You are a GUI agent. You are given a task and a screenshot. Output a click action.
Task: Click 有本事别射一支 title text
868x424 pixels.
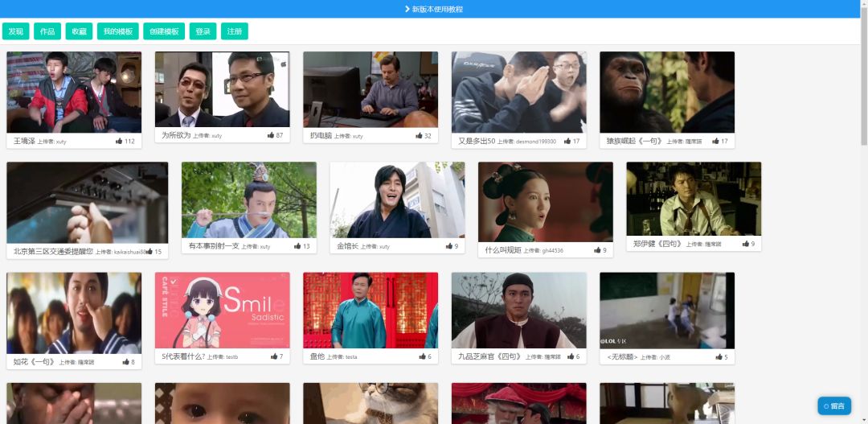click(214, 246)
